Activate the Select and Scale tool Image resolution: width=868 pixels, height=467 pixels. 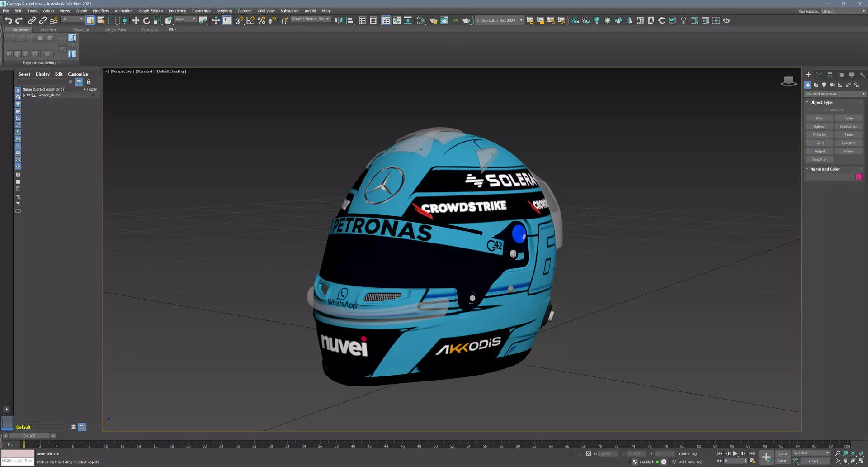[x=157, y=20]
